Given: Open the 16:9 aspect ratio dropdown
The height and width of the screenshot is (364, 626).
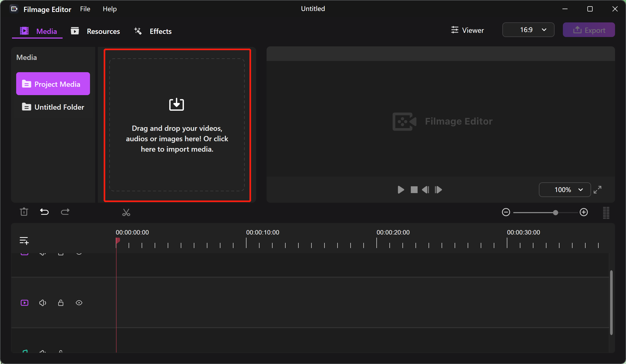Looking at the screenshot, I should pos(528,30).
